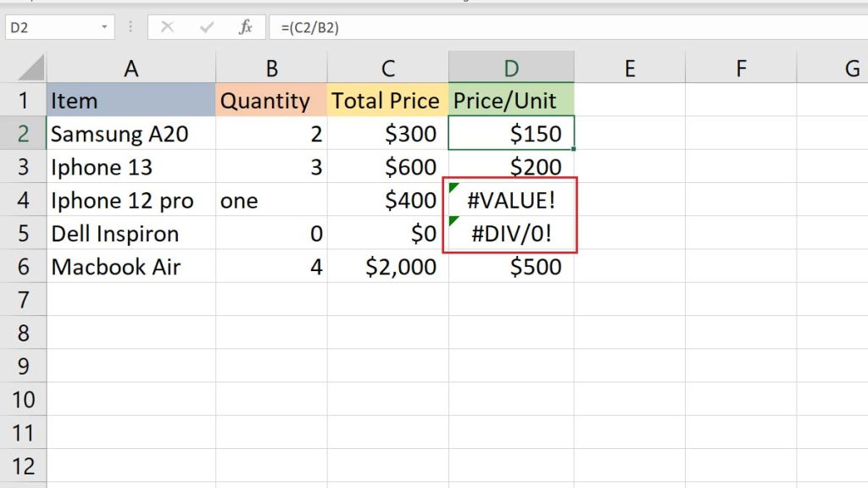Select column D header
Viewport: 868px width, 488px height.
511,67
